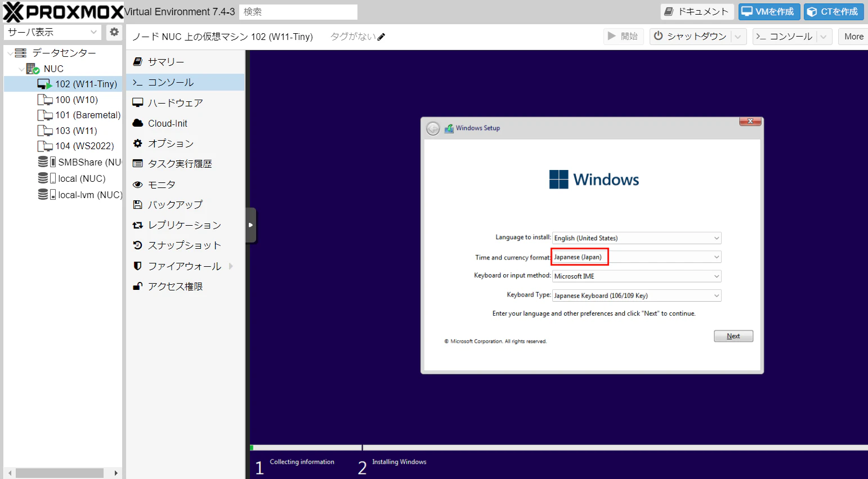Open Language to install dropdown

(x=717, y=238)
